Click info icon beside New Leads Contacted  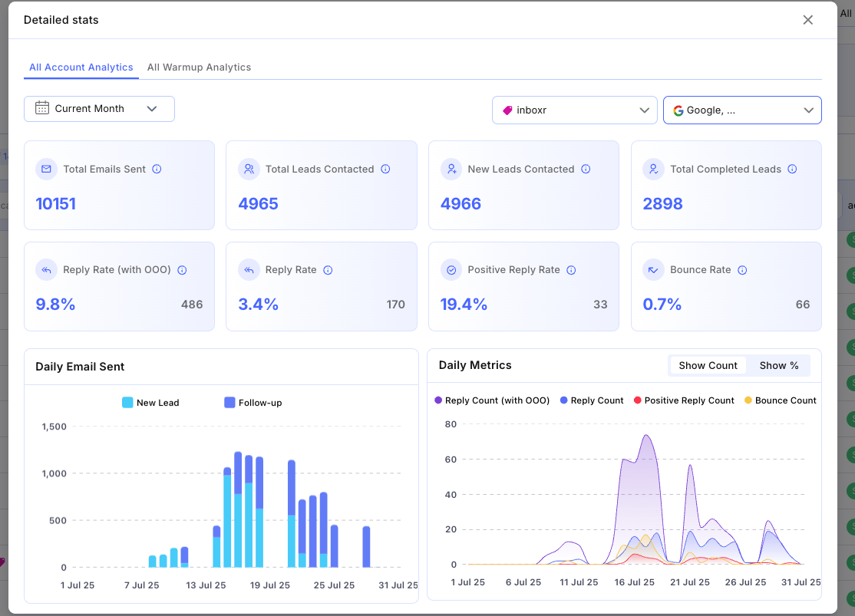tap(586, 170)
